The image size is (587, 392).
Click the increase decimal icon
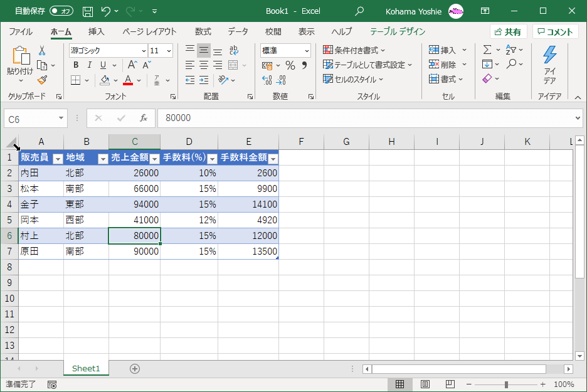[x=267, y=80]
